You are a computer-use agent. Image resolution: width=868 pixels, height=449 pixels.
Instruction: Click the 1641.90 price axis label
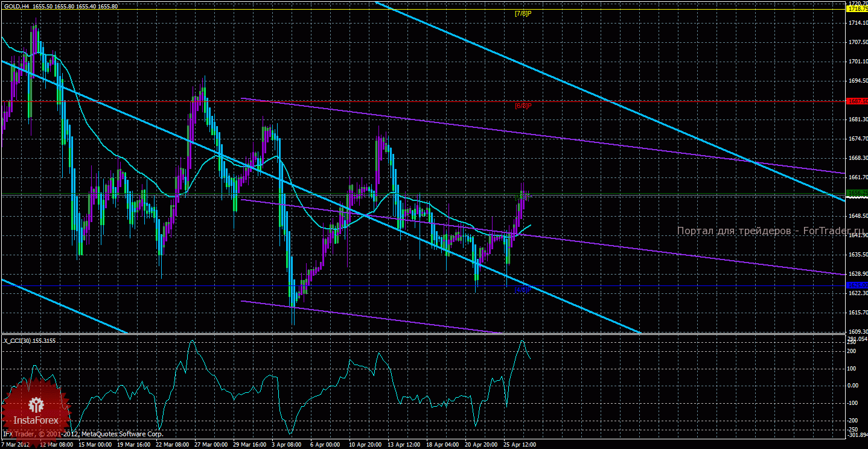(x=857, y=235)
